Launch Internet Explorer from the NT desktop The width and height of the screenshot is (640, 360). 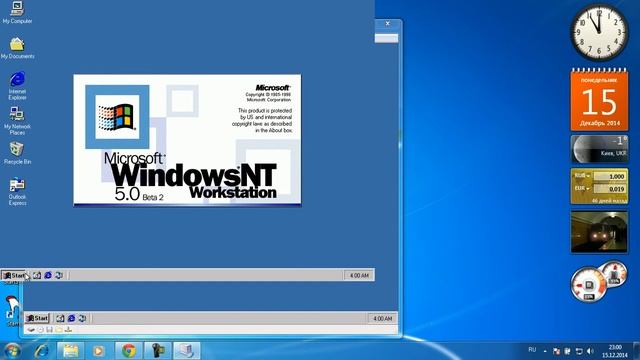[x=17, y=86]
